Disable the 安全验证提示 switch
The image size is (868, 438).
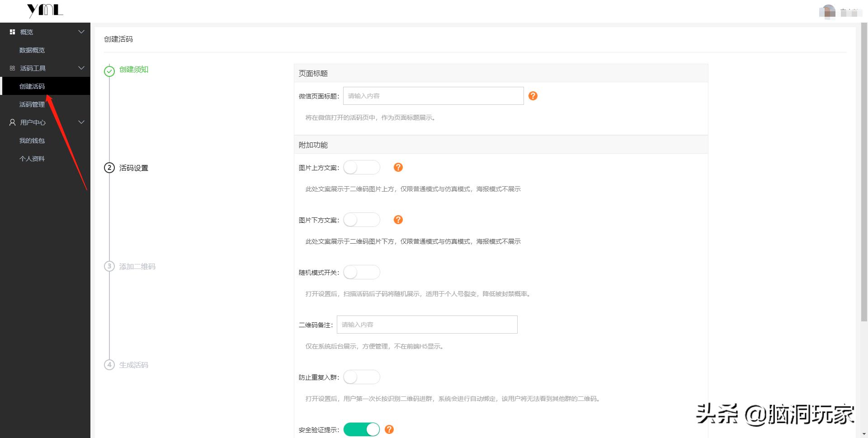click(361, 429)
